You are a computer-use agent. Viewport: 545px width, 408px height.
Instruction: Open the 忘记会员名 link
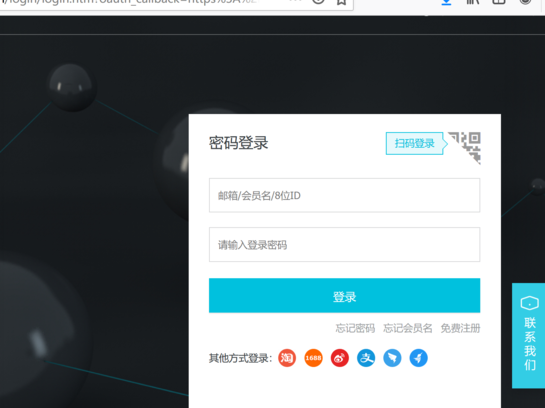[x=408, y=328]
